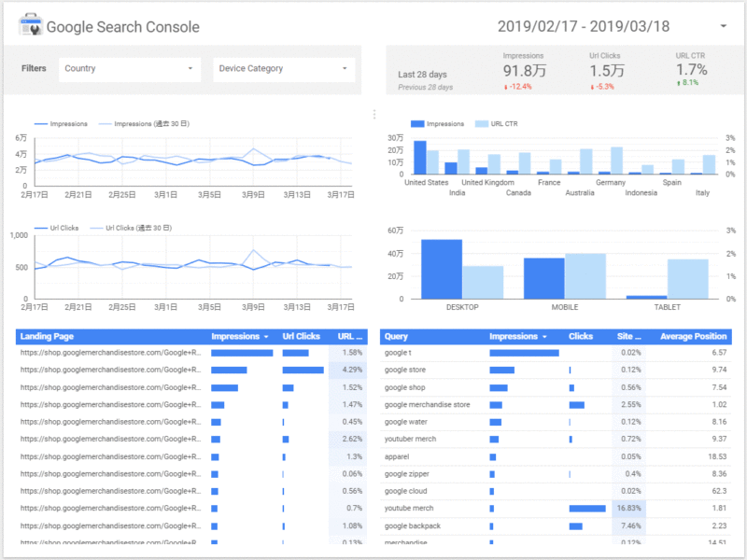Click the 16.83% site CTR cell
Viewport: 747px width, 560px height.
(628, 508)
